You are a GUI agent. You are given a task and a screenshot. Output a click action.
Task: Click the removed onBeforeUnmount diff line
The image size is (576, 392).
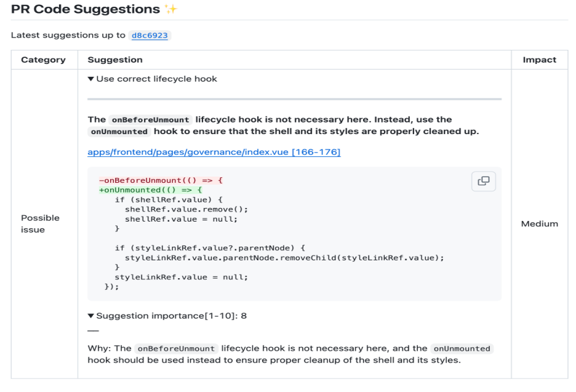point(161,180)
